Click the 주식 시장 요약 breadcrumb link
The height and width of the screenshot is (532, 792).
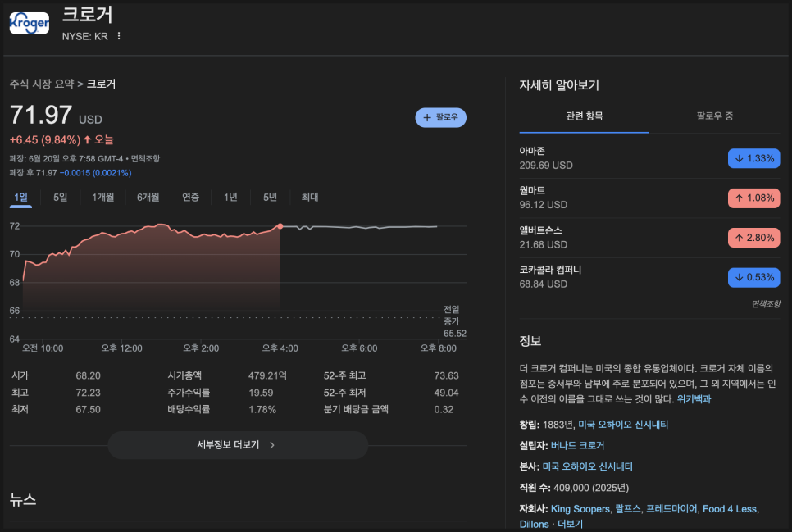coord(42,84)
